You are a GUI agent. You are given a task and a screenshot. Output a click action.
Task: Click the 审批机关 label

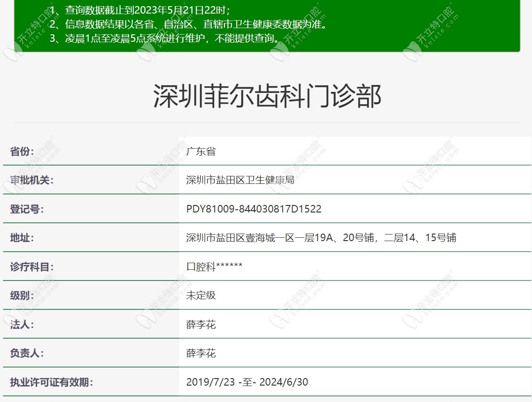tap(32, 180)
